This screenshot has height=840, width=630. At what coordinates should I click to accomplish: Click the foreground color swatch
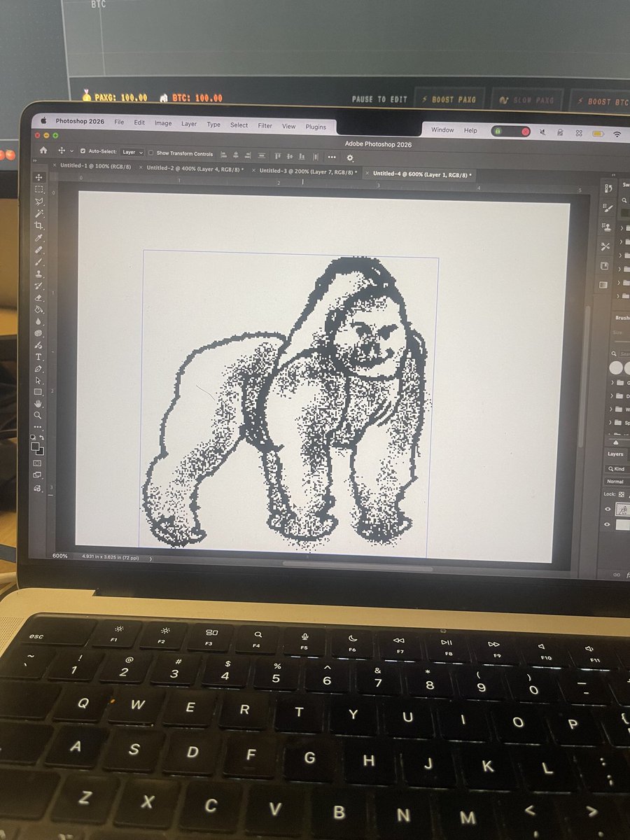coord(35,447)
